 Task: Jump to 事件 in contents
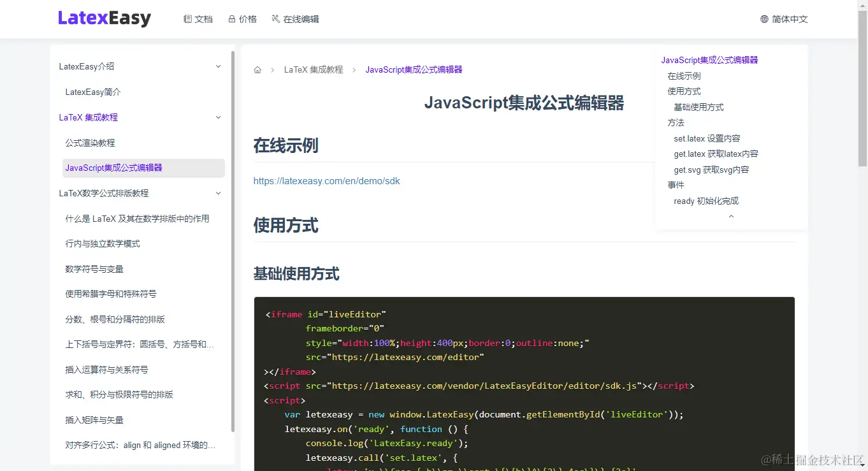tap(676, 185)
